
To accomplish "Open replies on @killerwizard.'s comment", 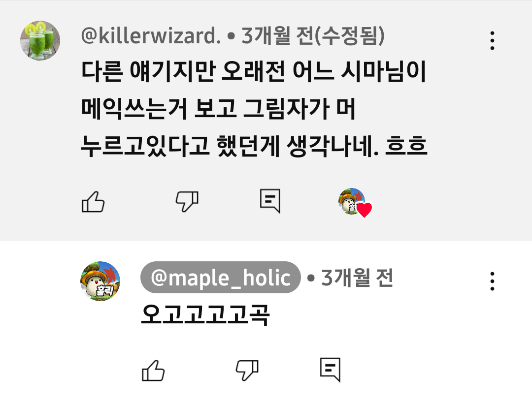I will pyautogui.click(x=270, y=201).
